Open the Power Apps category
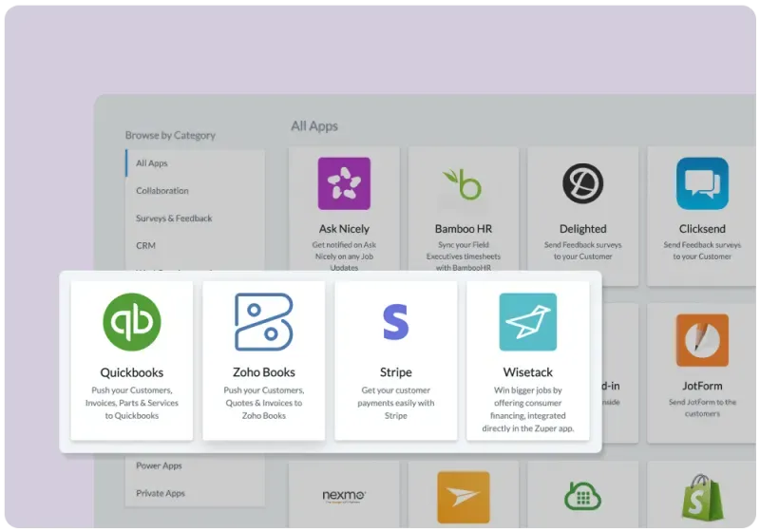This screenshot has width=760, height=532. point(160,466)
